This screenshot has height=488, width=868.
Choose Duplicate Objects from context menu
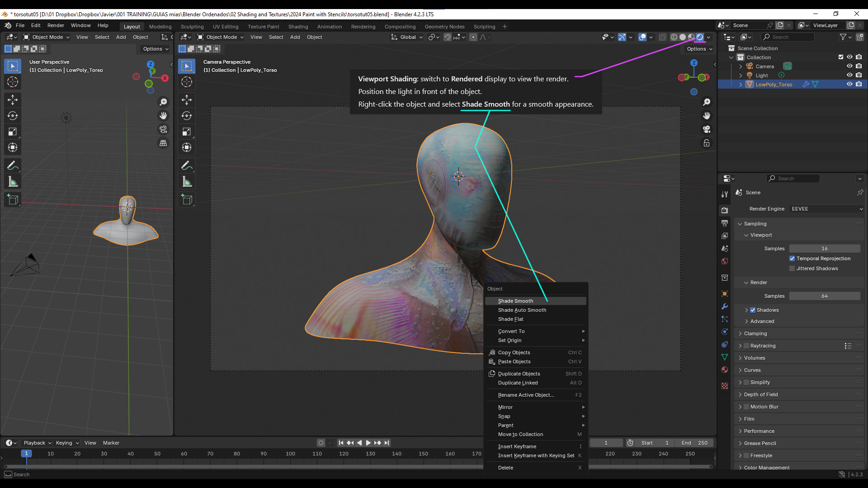click(536, 374)
